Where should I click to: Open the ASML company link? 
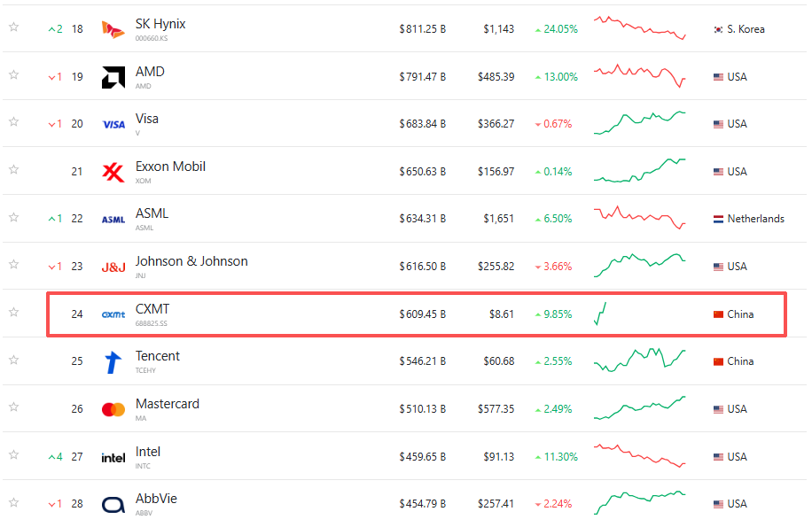point(152,213)
